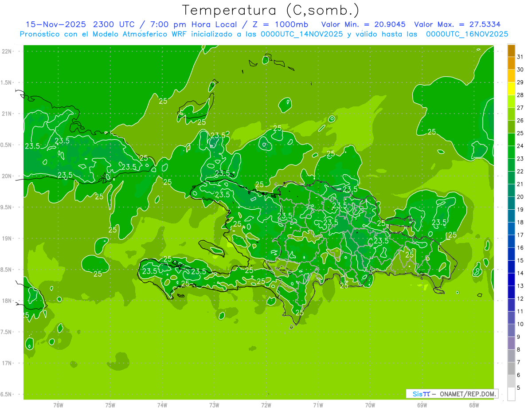Image resolution: width=532 pixels, height=411 pixels.
Task: Click the "70W" longitude axis label
Action: coord(370,405)
